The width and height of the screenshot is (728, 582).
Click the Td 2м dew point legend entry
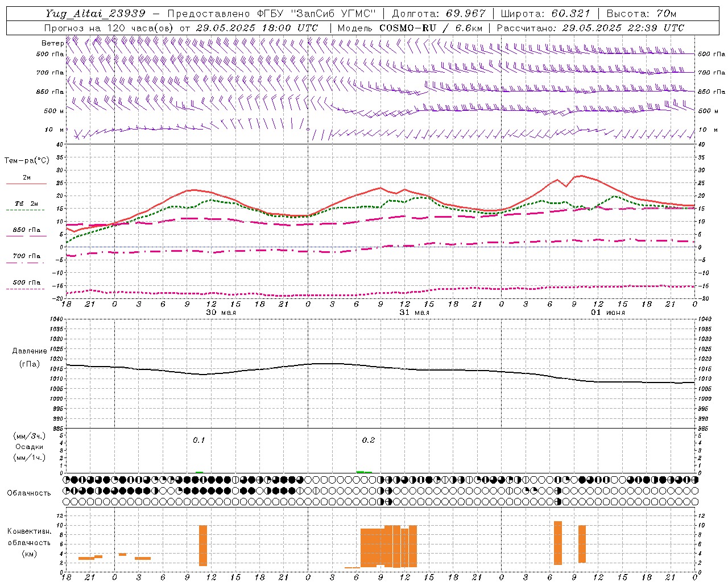tap(26, 203)
